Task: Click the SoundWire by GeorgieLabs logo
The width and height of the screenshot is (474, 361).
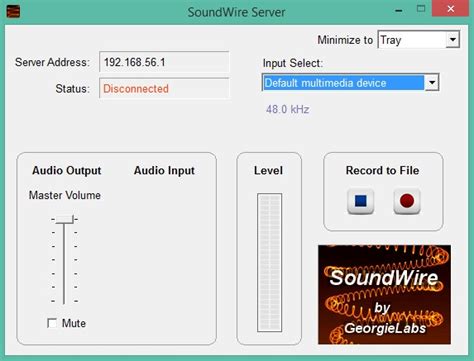Action: 384,295
